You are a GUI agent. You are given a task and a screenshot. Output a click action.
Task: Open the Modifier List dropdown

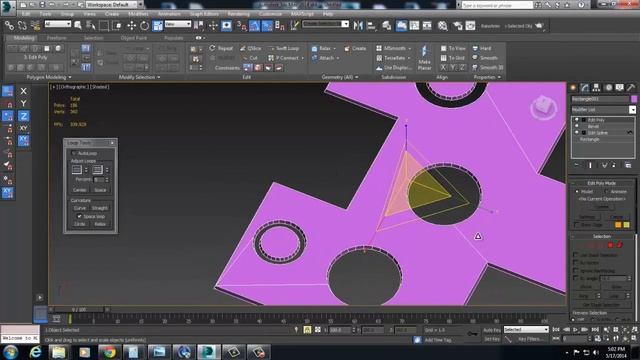click(x=632, y=110)
